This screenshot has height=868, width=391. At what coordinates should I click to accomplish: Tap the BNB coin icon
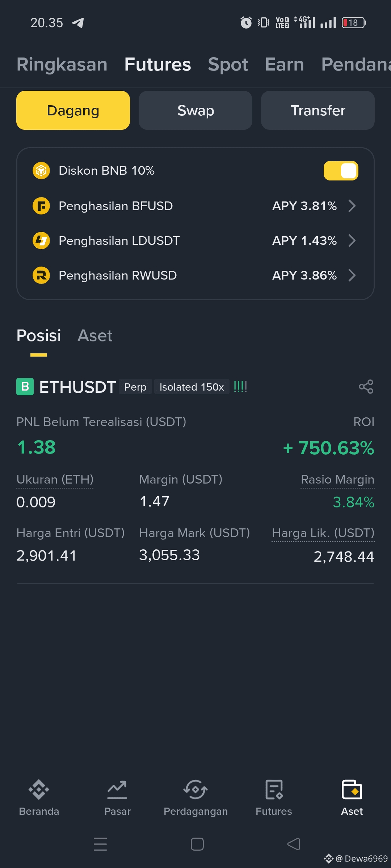[41, 170]
